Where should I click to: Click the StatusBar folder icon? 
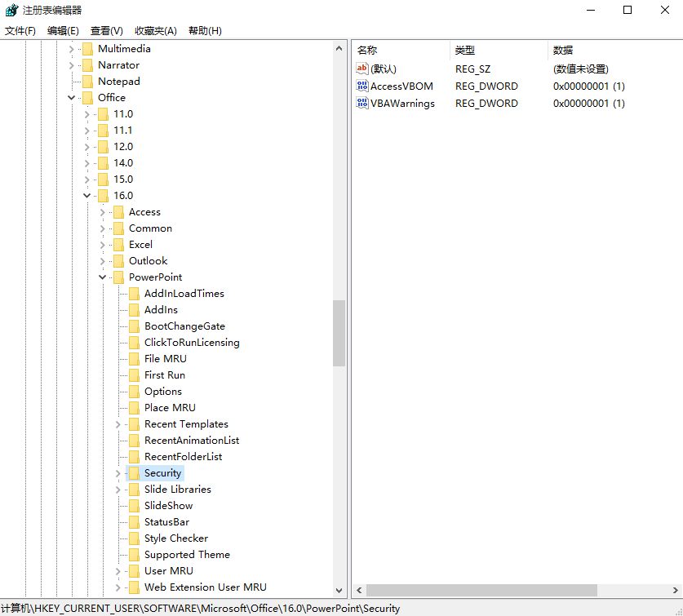pyautogui.click(x=134, y=522)
